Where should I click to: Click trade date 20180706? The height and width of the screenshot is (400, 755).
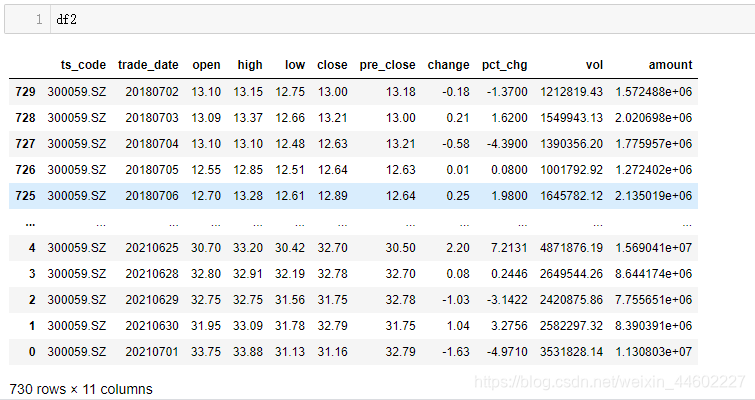click(x=152, y=195)
